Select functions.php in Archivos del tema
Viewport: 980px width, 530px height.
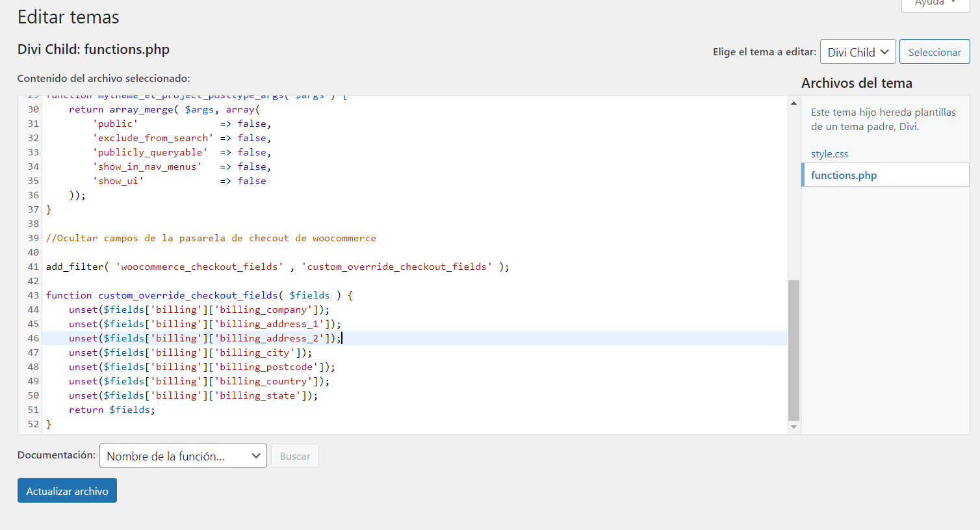[844, 175]
